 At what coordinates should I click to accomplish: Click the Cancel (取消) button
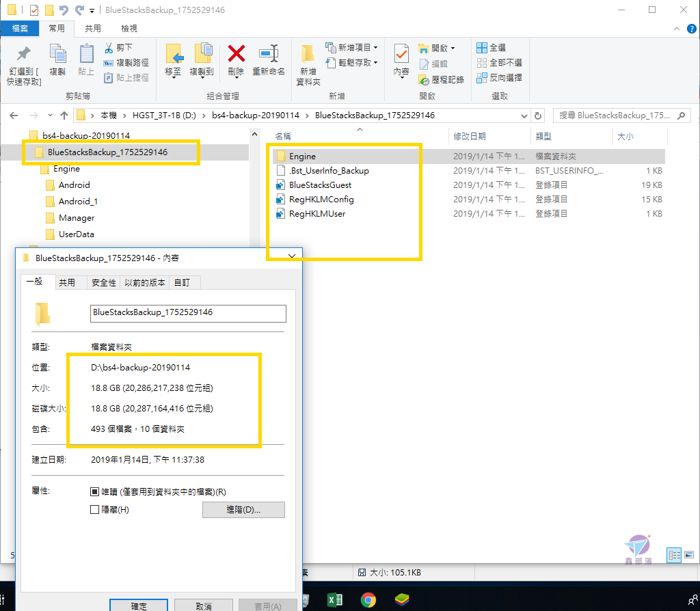tap(204, 606)
